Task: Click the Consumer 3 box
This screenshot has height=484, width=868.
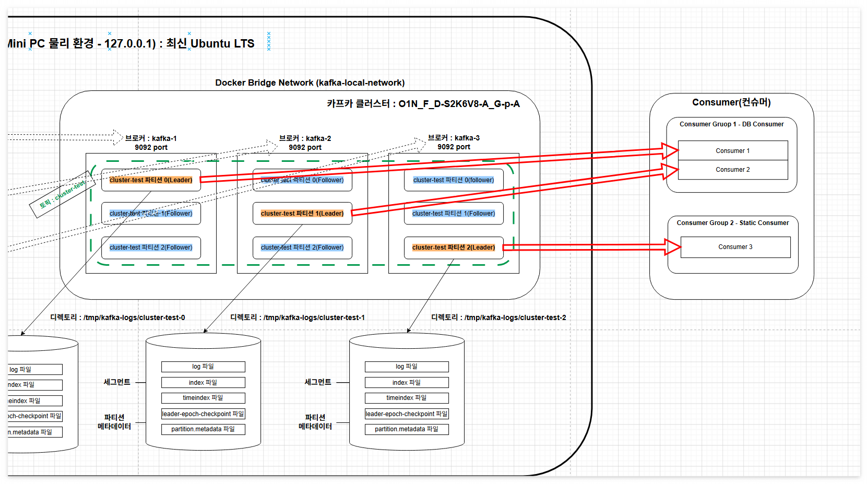Action: pyautogui.click(x=735, y=247)
